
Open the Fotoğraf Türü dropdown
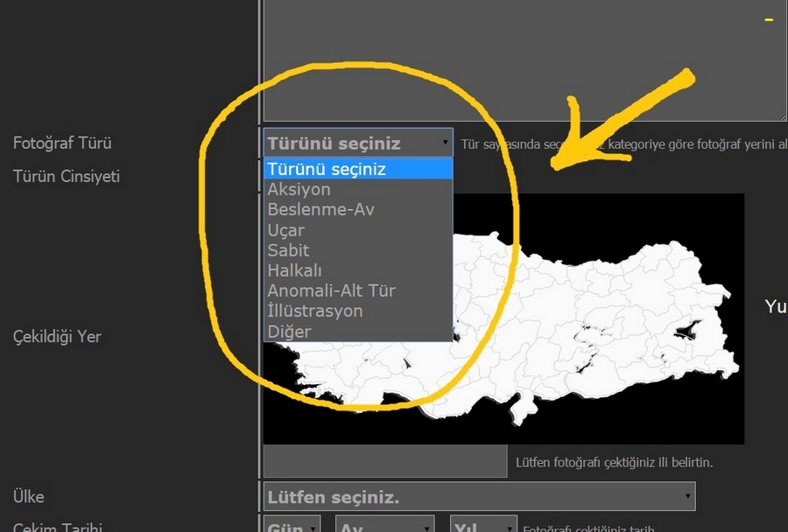click(x=358, y=143)
